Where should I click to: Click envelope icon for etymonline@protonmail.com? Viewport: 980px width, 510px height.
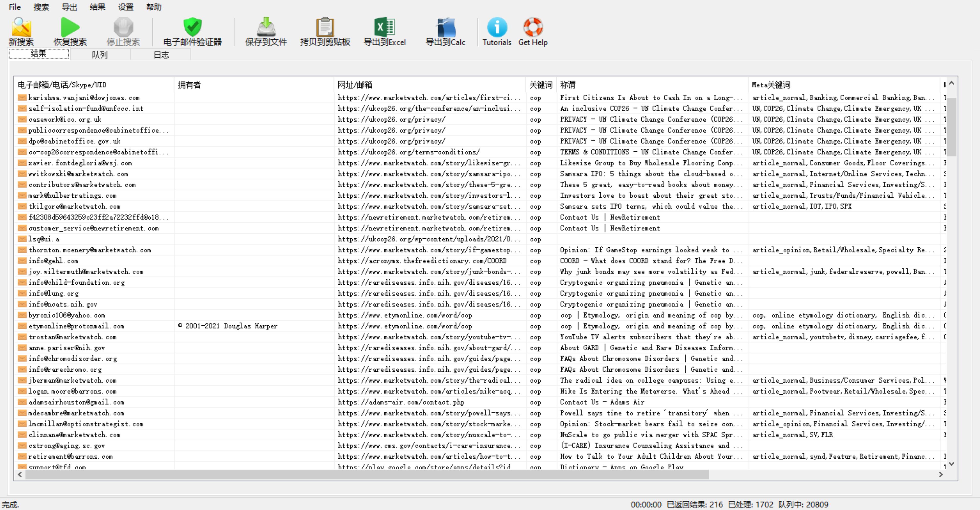[x=23, y=326]
